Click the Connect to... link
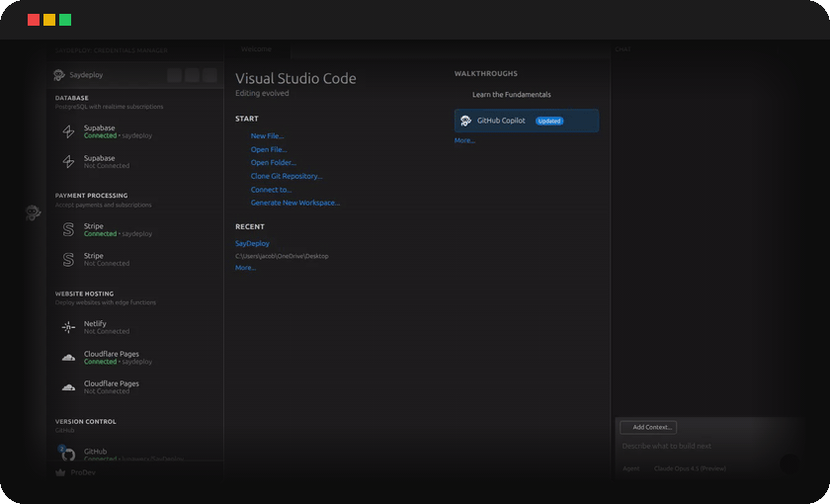The image size is (830, 504). pyautogui.click(x=271, y=190)
